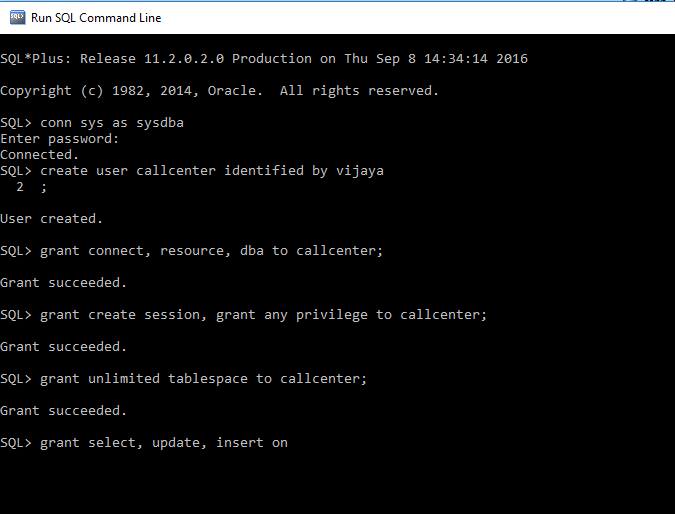Click "Grant succeeded." below the dba grant

(63, 283)
